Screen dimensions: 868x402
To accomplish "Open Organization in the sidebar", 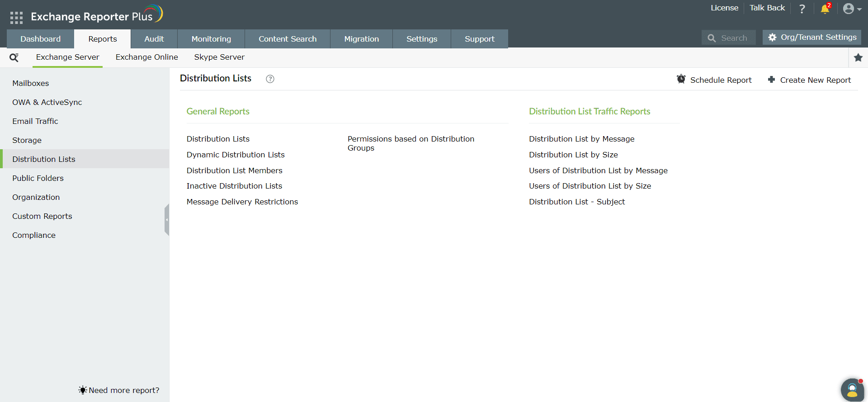I will [85, 197].
